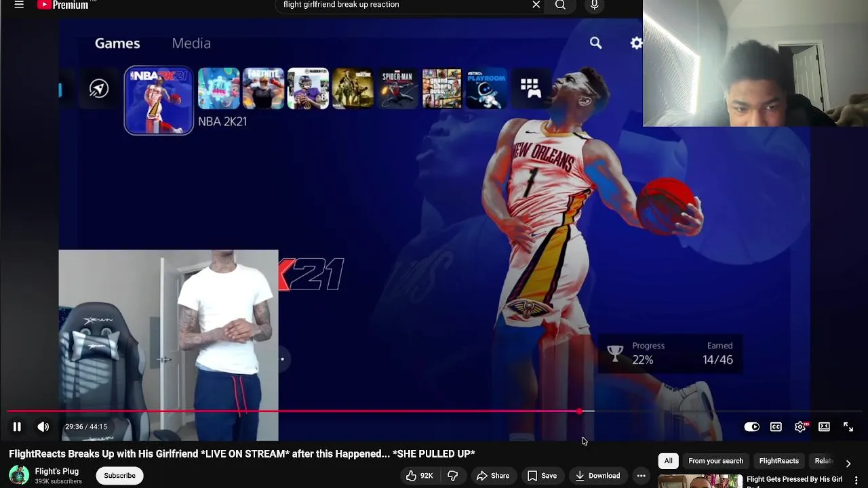Click the PS5 search magnifier icon
868x488 pixels.
pyautogui.click(x=595, y=43)
